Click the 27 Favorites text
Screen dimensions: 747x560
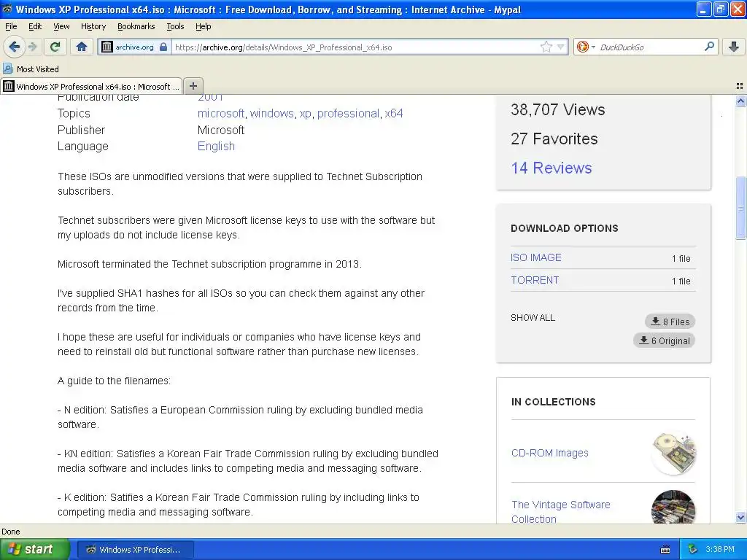[x=554, y=139]
